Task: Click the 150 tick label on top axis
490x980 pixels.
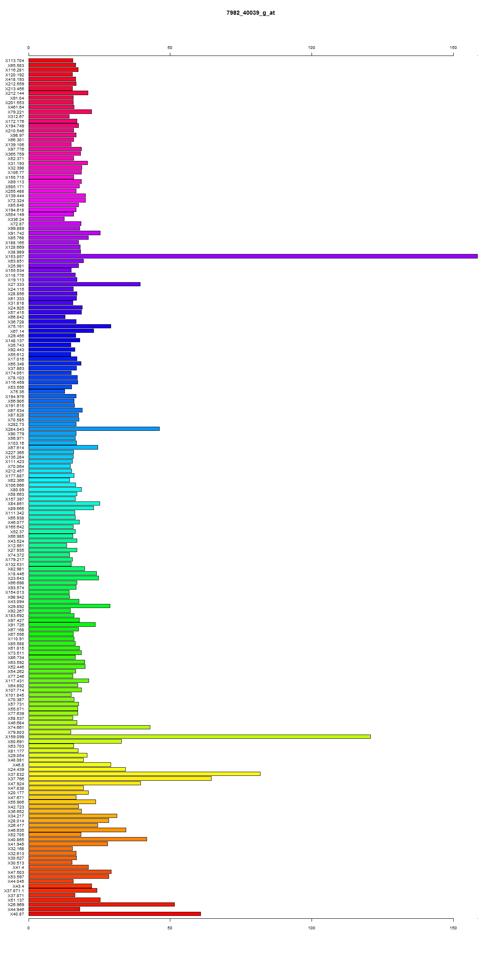Action: 453,48
